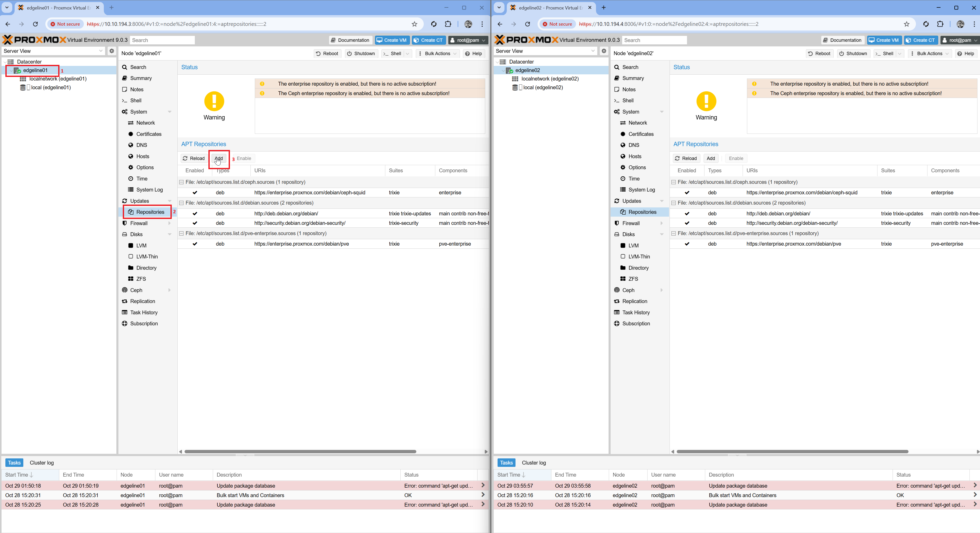980x533 pixels.
Task: Open Server View settings gear in edgeline01 window
Action: point(112,51)
